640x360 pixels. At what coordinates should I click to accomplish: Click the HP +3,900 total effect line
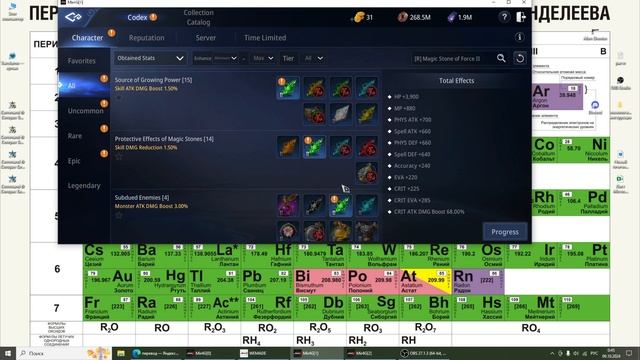(x=406, y=97)
